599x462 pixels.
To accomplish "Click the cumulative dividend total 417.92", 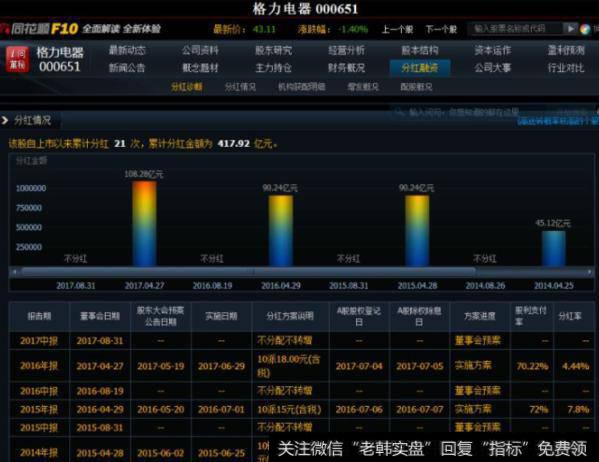I will pyautogui.click(x=233, y=144).
